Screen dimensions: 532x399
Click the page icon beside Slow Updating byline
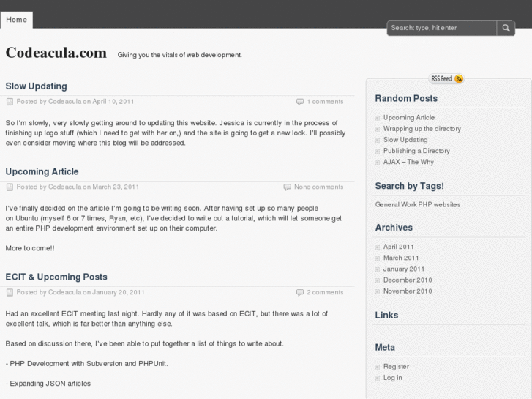10,102
